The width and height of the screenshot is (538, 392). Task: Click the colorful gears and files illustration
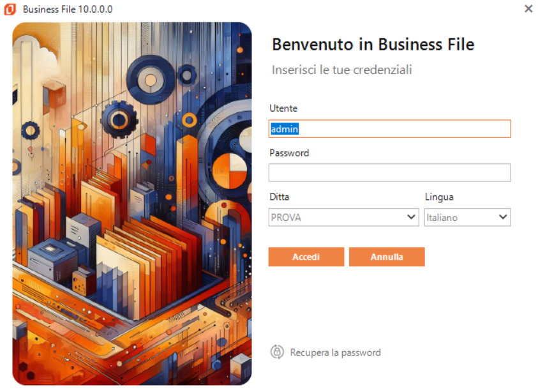point(132,204)
